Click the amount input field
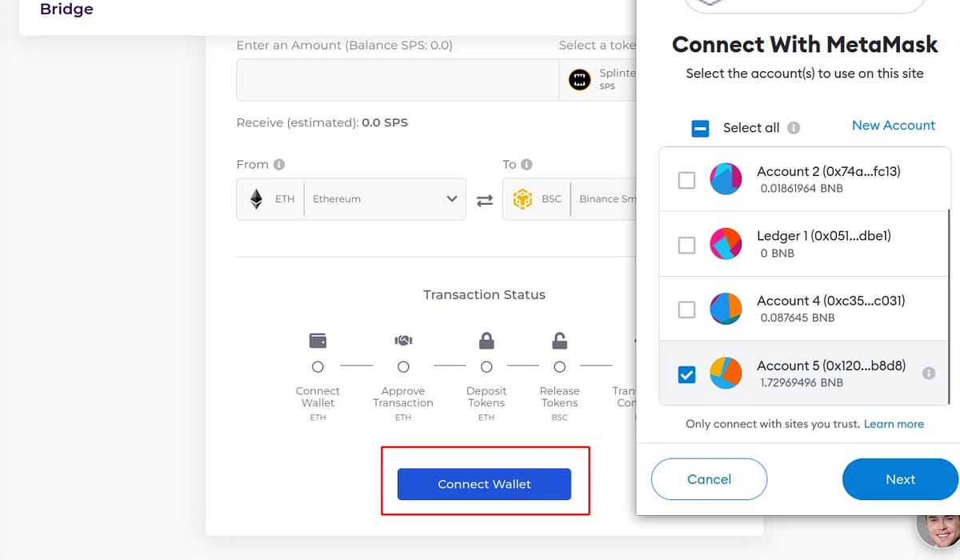 pyautogui.click(x=396, y=79)
